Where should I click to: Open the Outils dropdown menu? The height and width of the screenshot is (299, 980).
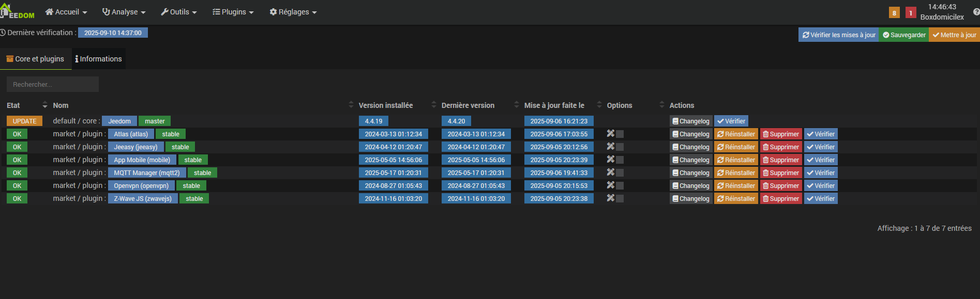(x=179, y=12)
